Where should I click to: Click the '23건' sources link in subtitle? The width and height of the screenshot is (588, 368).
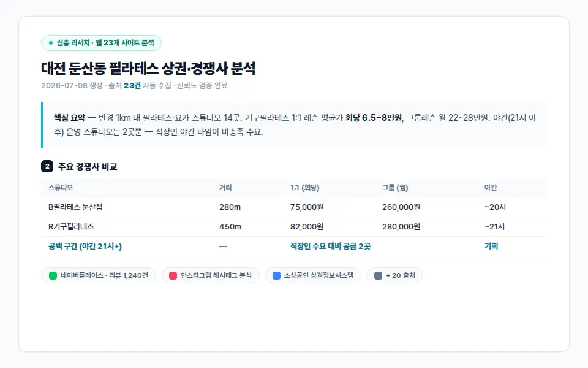[x=132, y=86]
